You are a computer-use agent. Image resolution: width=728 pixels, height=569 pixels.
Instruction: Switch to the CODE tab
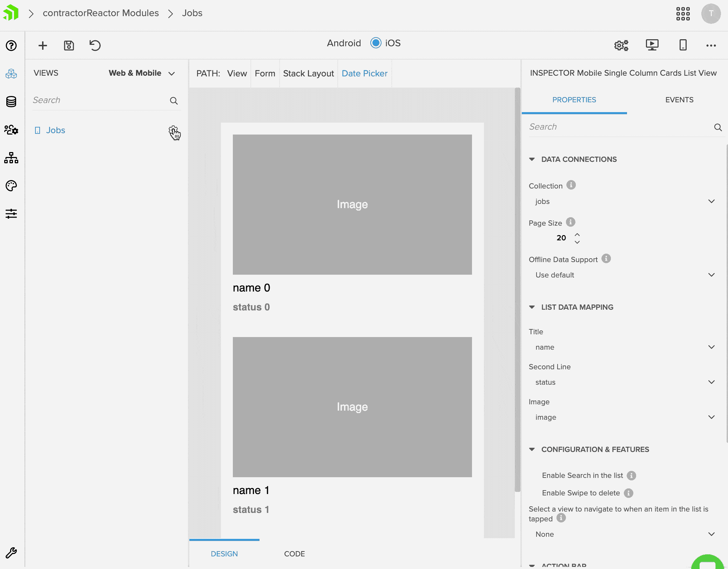click(294, 554)
